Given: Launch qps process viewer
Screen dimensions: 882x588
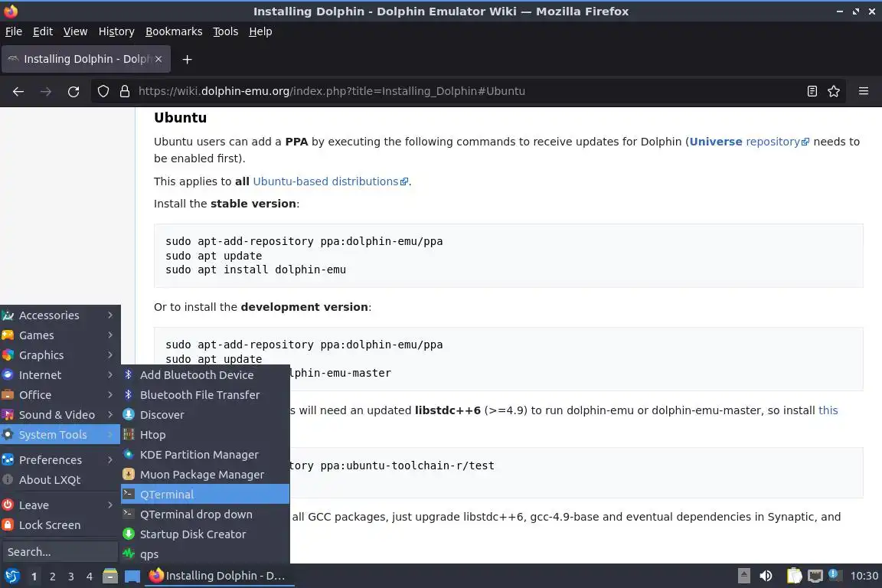Looking at the screenshot, I should click(x=205, y=554).
